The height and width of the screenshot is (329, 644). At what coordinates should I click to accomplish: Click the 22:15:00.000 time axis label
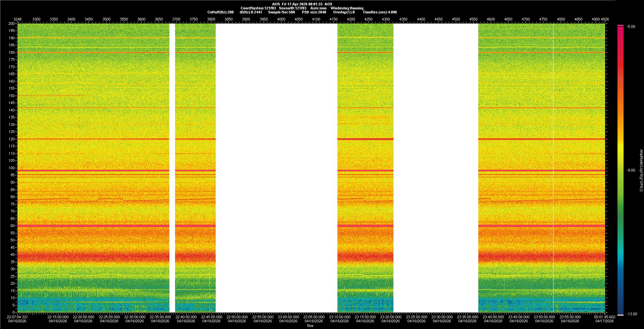(x=58, y=317)
